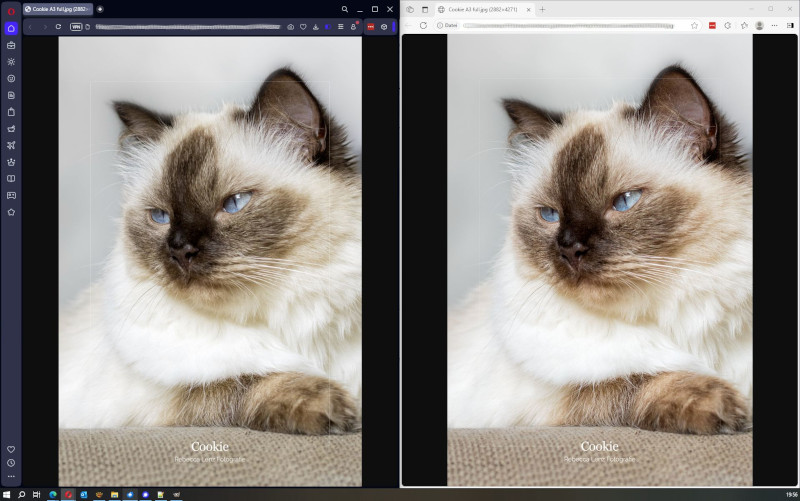Add this page to Edge favorites star
800x501 pixels.
(694, 25)
